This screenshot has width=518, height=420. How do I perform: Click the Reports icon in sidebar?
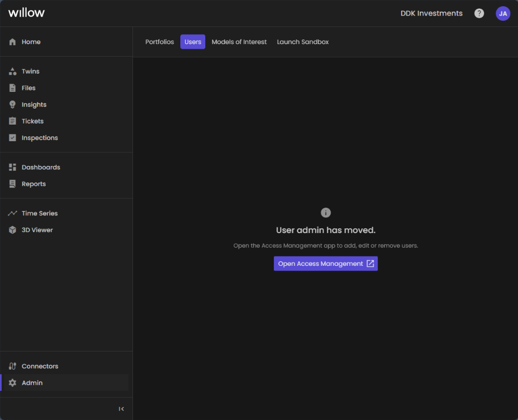pyautogui.click(x=12, y=184)
